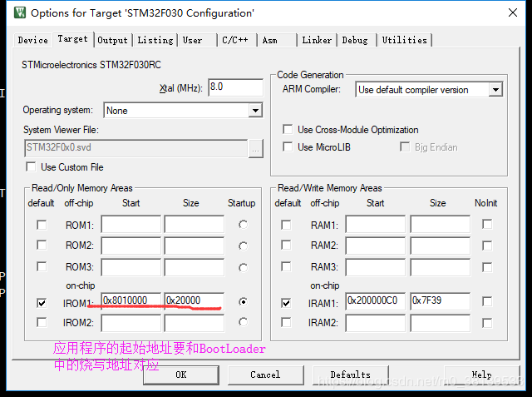The width and height of the screenshot is (532, 397).
Task: Click the IROM2 Start address field
Action: (x=131, y=323)
